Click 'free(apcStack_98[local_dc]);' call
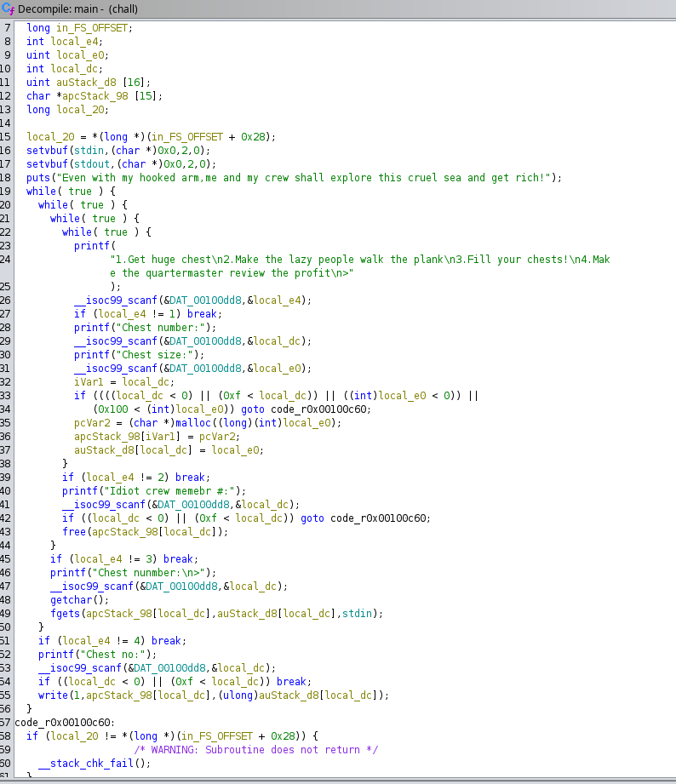 145,532
